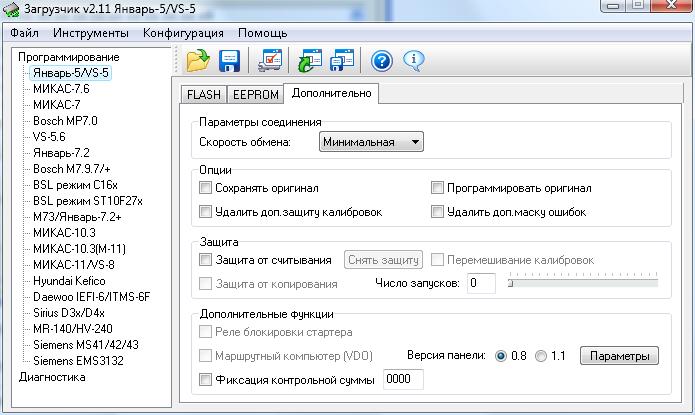Toggle Фиксация контрольной суммы checkbox
Viewport: 695px width, 415px height.
tap(205, 380)
